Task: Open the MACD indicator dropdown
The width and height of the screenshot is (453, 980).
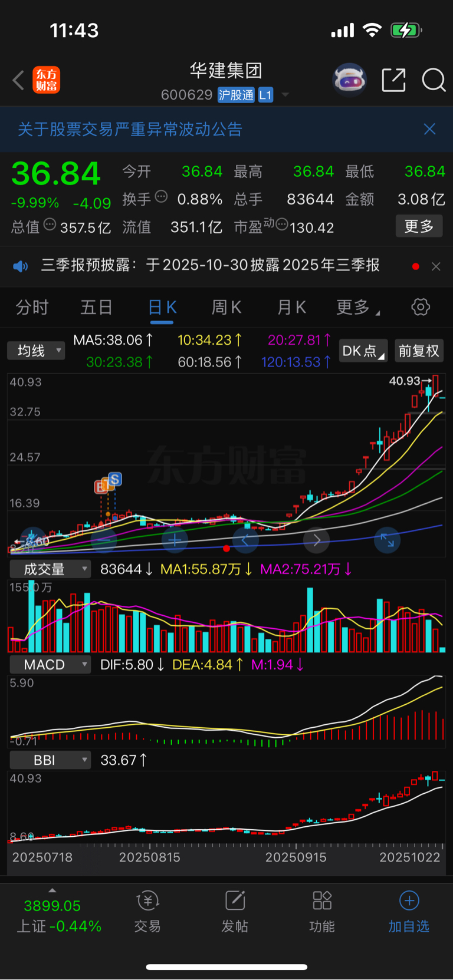Action: tap(50, 665)
